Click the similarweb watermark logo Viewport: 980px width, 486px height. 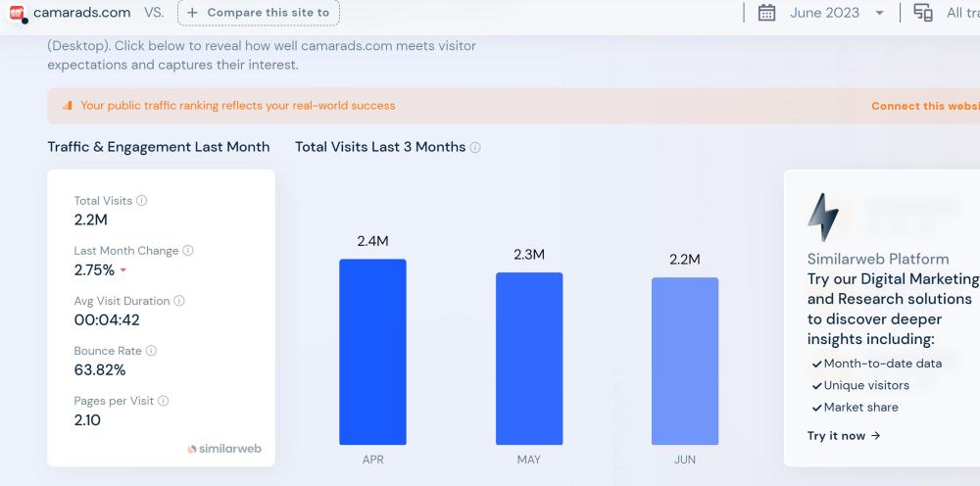click(x=224, y=449)
